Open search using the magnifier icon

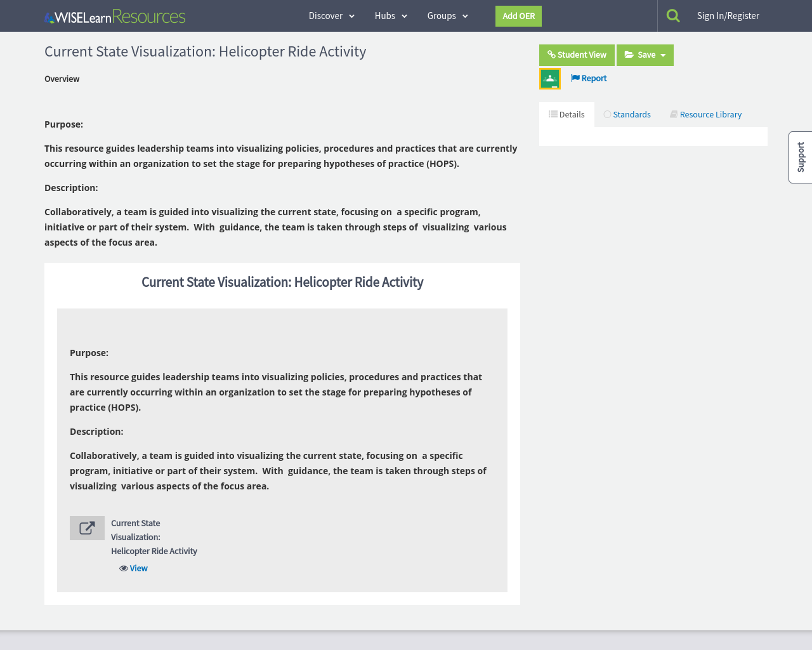pyautogui.click(x=674, y=15)
